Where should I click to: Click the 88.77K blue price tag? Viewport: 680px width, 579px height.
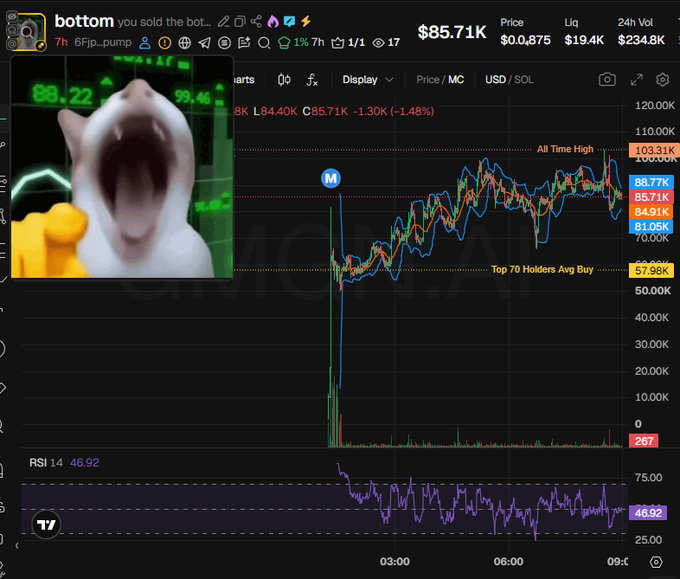(x=651, y=182)
